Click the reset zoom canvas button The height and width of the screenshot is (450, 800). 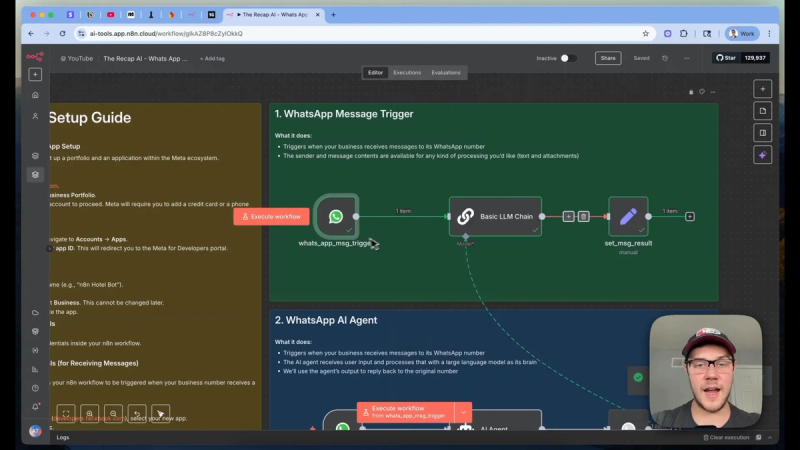[137, 414]
